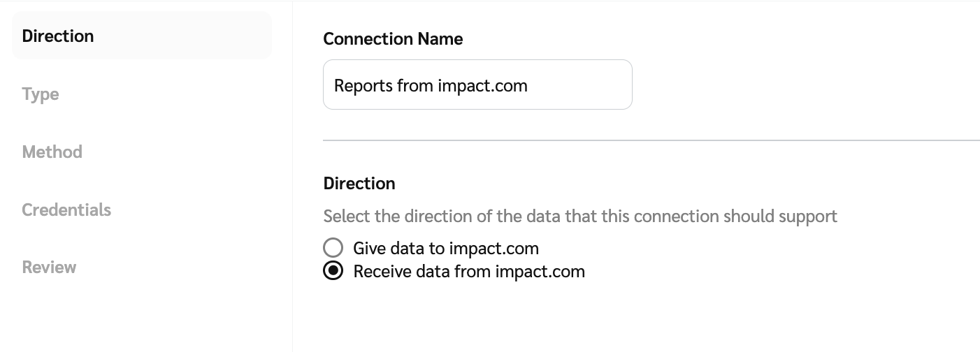
Task: Select the 'Give data to impact.com' radio button
Action: pos(333,248)
